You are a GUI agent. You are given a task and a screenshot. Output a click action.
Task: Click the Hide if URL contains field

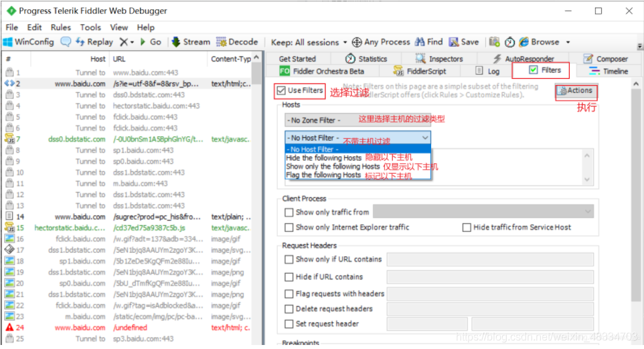[490, 277]
